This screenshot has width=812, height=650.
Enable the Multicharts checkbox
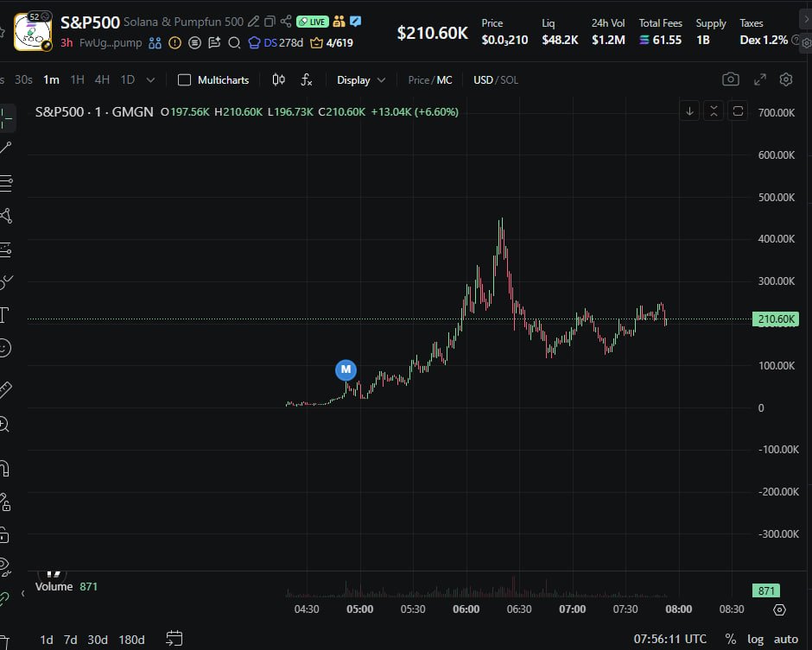(x=184, y=80)
